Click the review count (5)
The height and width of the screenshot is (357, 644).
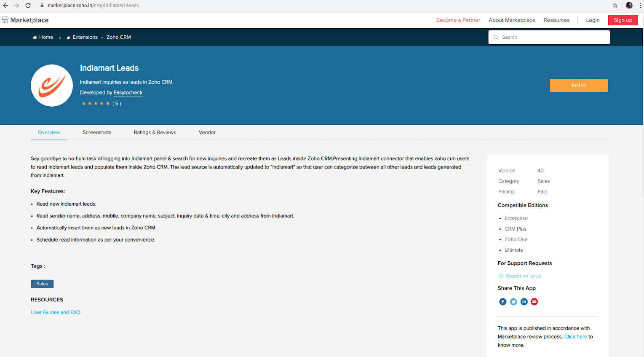117,104
